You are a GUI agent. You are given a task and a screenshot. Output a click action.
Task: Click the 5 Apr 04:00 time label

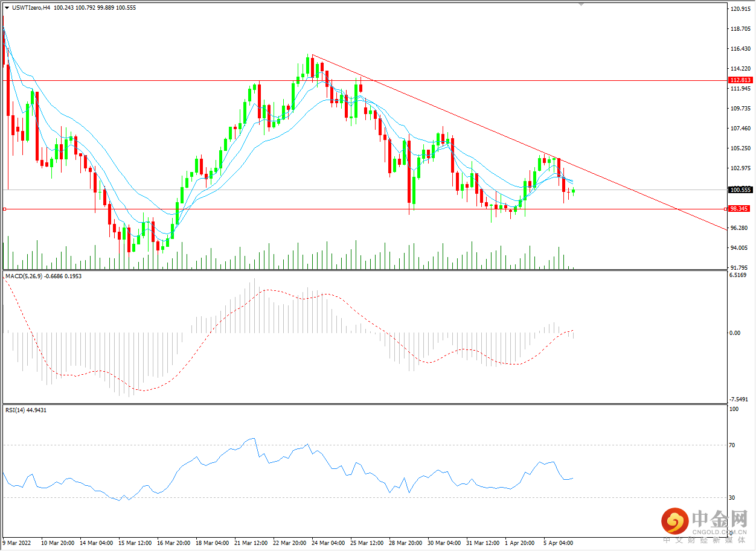click(557, 543)
